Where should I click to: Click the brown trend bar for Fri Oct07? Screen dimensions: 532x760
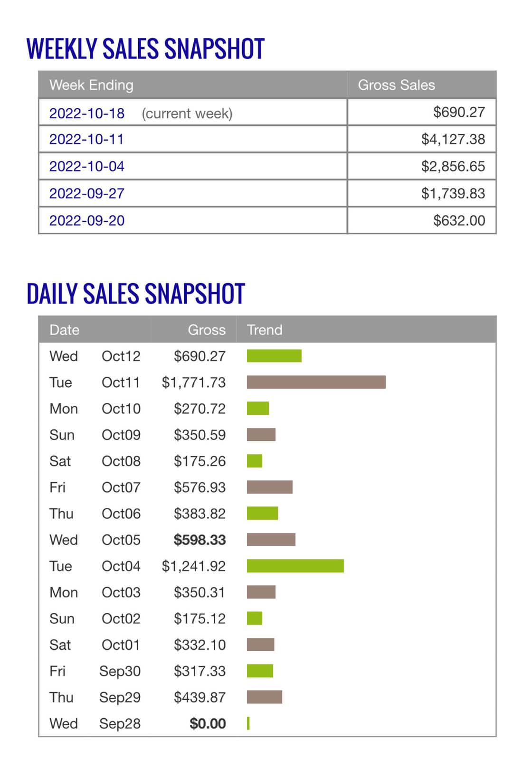(x=270, y=487)
